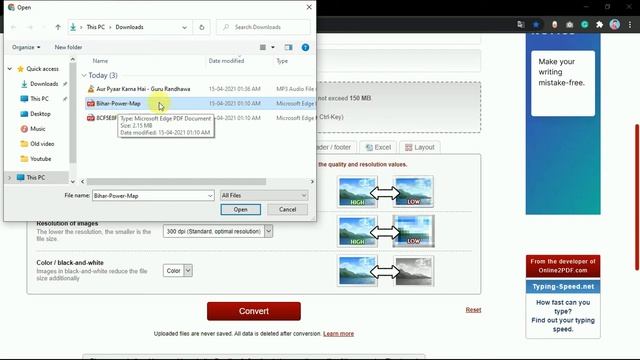Collapse the Quick access tree node

(x=10, y=69)
